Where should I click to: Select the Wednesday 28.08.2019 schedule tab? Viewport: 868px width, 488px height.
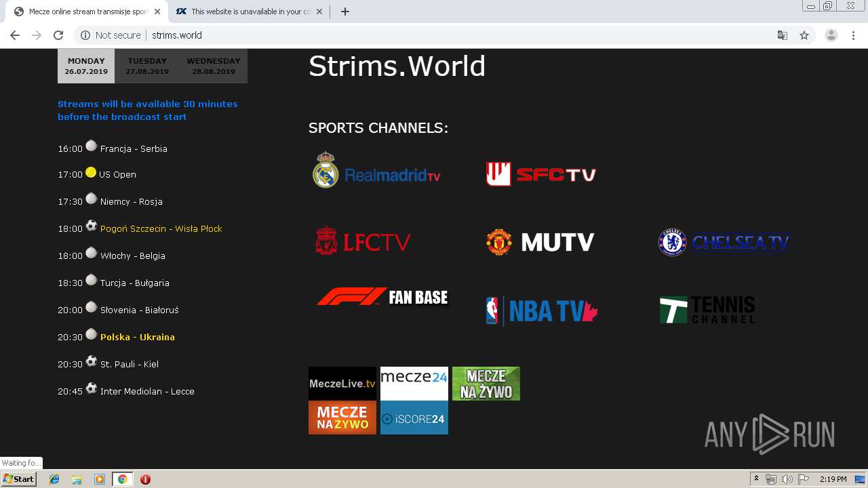coord(214,66)
